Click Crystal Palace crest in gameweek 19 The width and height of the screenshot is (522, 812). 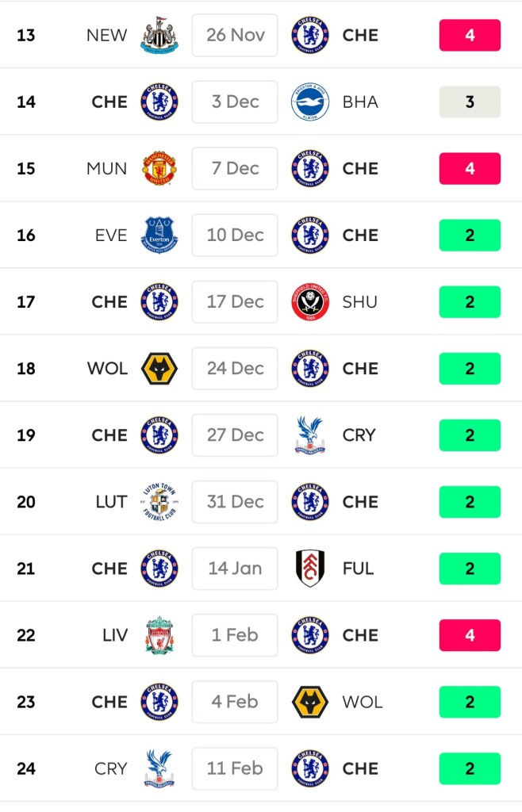point(310,435)
